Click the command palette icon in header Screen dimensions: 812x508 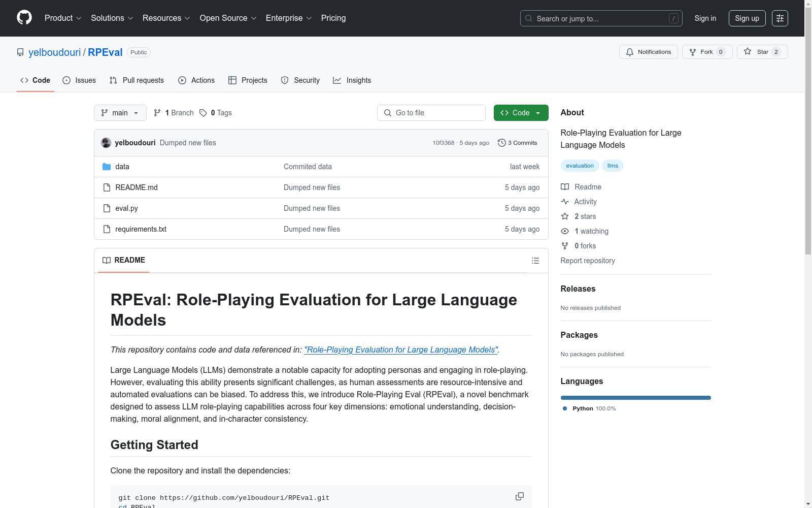point(780,18)
